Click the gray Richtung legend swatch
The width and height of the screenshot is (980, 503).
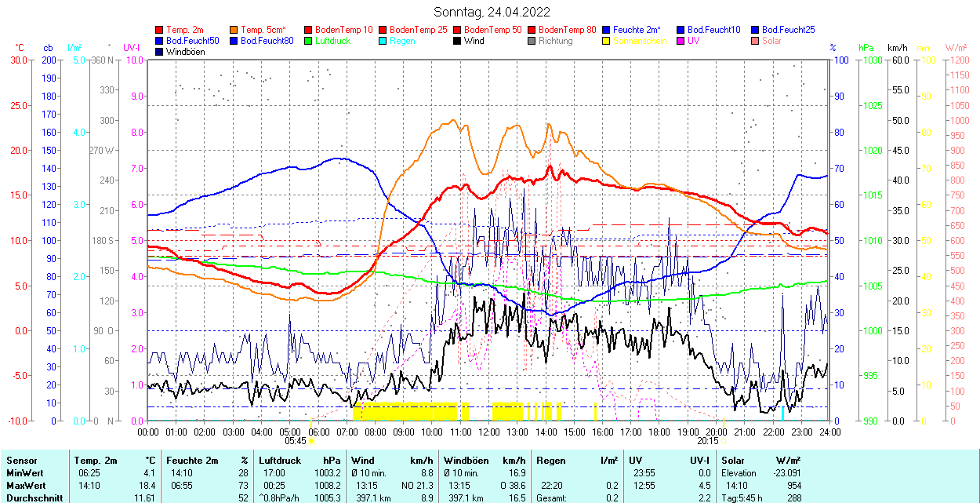pos(532,41)
